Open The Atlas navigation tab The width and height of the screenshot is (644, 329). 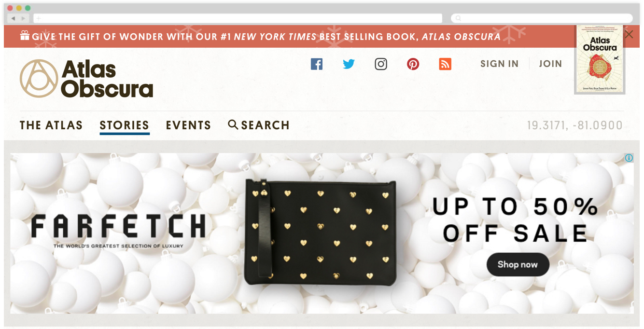click(x=51, y=125)
